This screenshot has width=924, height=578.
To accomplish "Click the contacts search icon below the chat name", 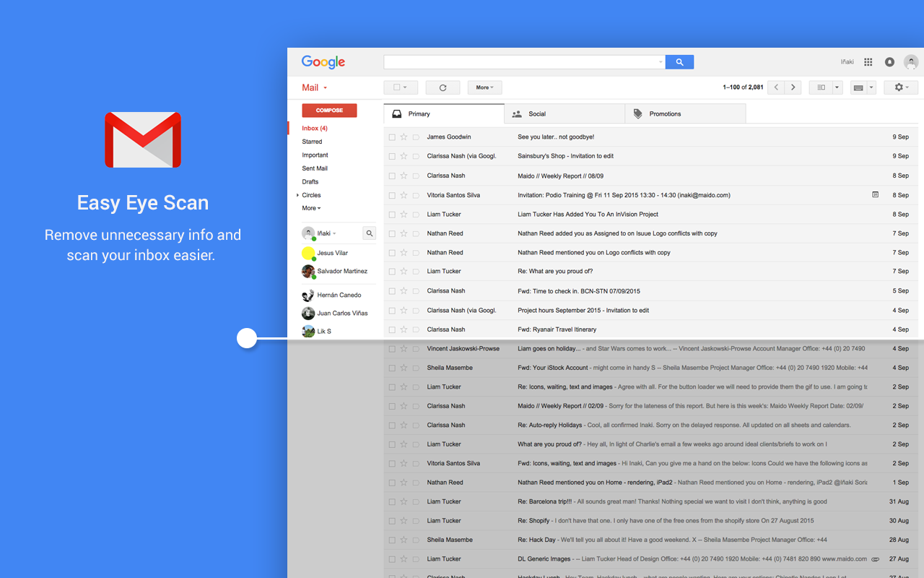I will tap(369, 233).
